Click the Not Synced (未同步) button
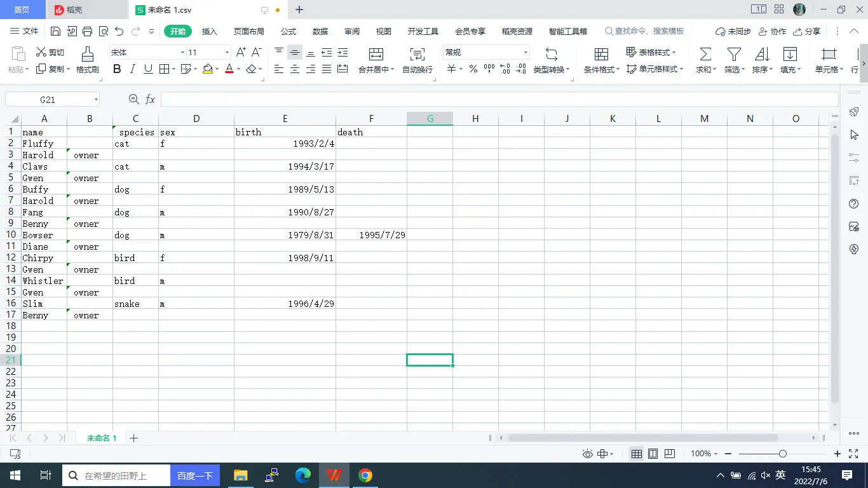Screen dimensions: 868x488 coord(733,31)
